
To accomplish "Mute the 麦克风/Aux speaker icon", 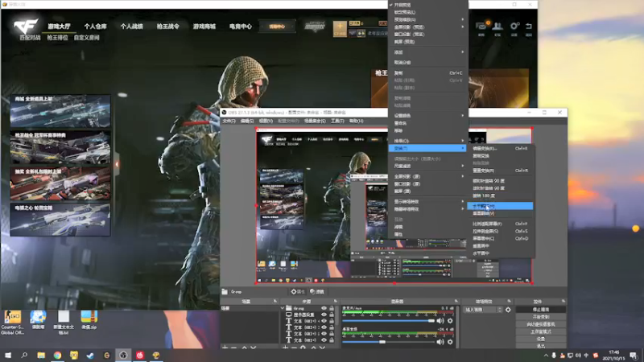I will pos(440,321).
